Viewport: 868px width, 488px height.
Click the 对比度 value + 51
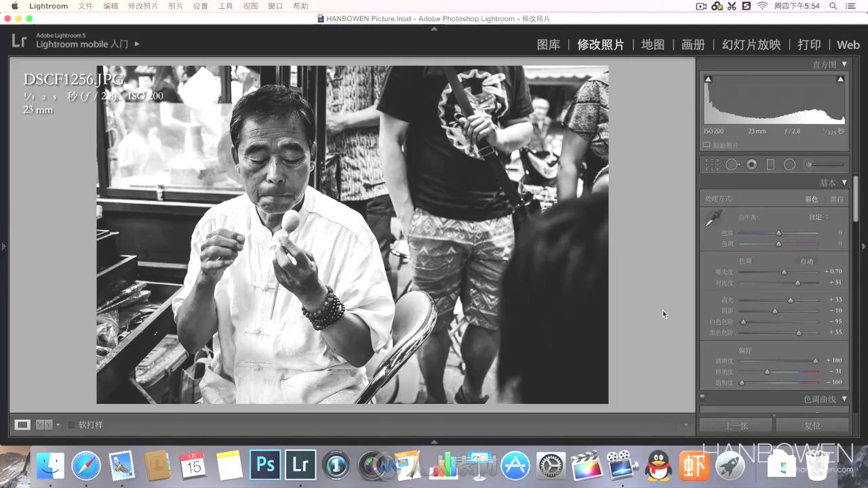pyautogui.click(x=835, y=283)
